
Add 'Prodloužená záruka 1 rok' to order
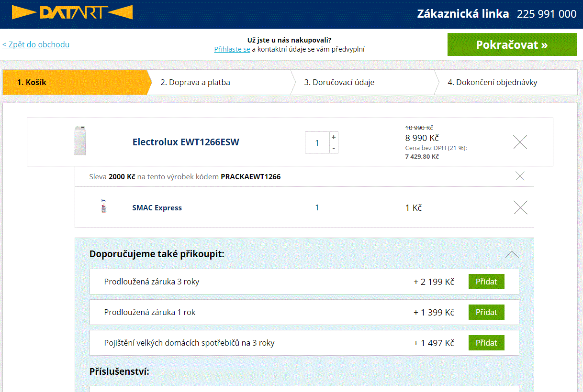486,312
